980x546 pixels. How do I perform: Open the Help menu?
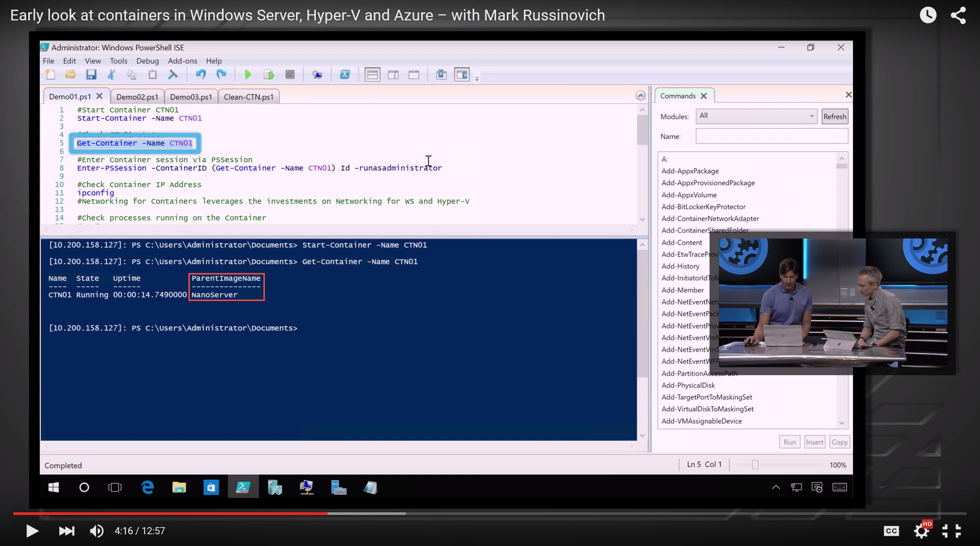(x=214, y=61)
